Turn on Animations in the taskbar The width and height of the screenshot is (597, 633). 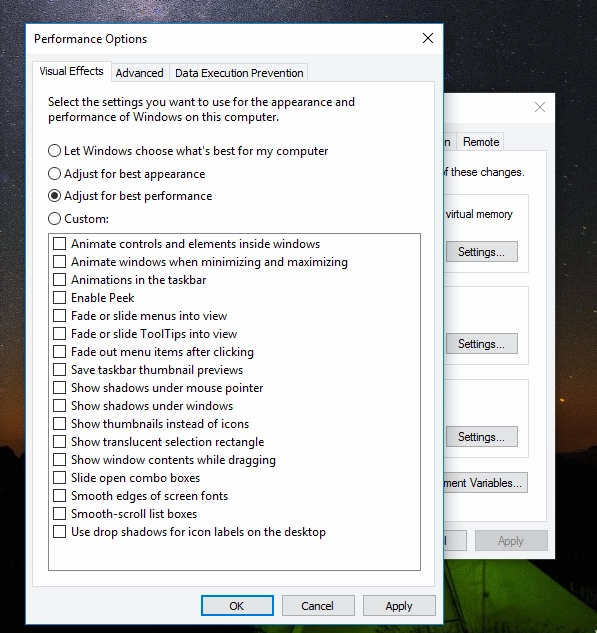coord(60,280)
